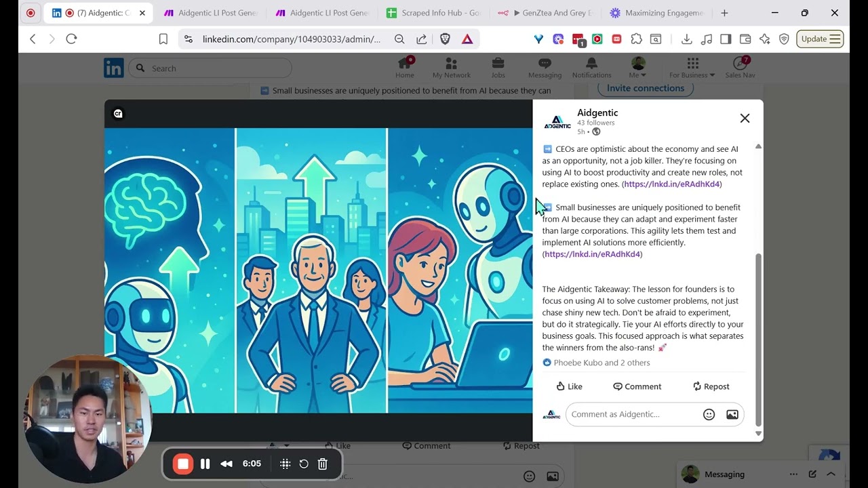Delete the screen recording

pos(323,464)
